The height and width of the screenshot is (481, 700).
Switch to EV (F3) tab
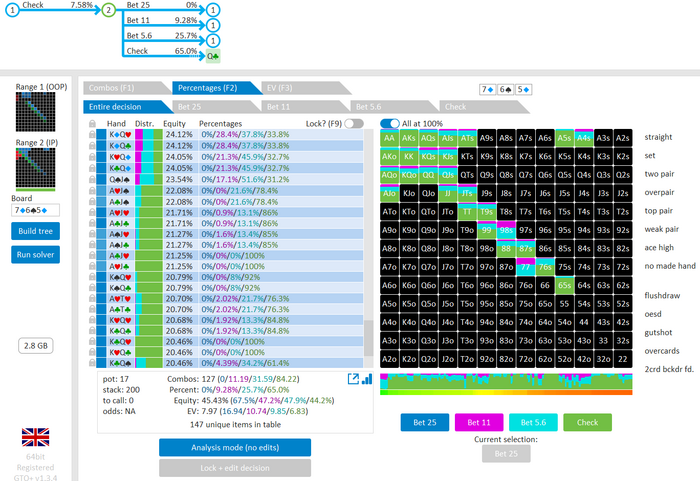(304, 88)
